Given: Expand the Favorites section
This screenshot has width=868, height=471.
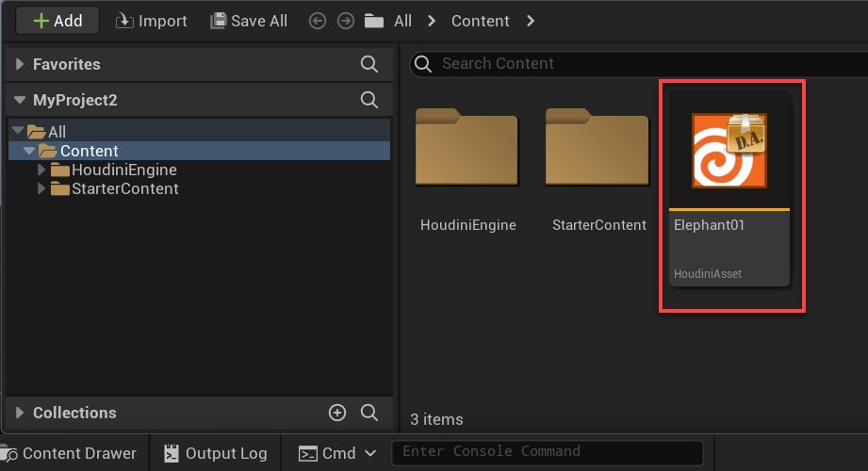Looking at the screenshot, I should tap(20, 64).
